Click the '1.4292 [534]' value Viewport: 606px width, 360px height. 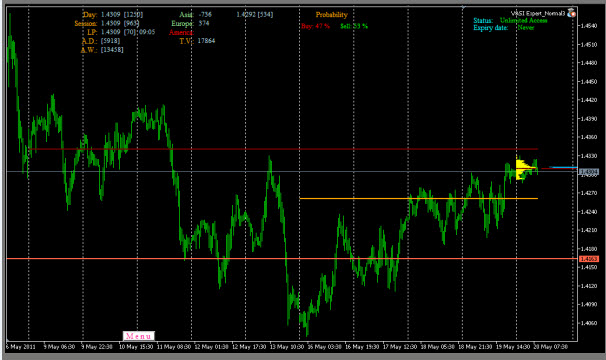click(255, 14)
